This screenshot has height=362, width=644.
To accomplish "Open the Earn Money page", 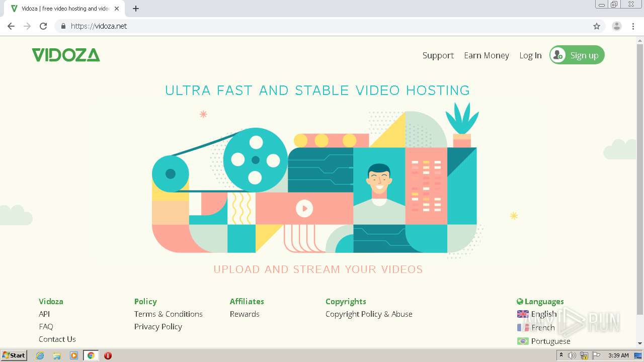I will pyautogui.click(x=487, y=55).
